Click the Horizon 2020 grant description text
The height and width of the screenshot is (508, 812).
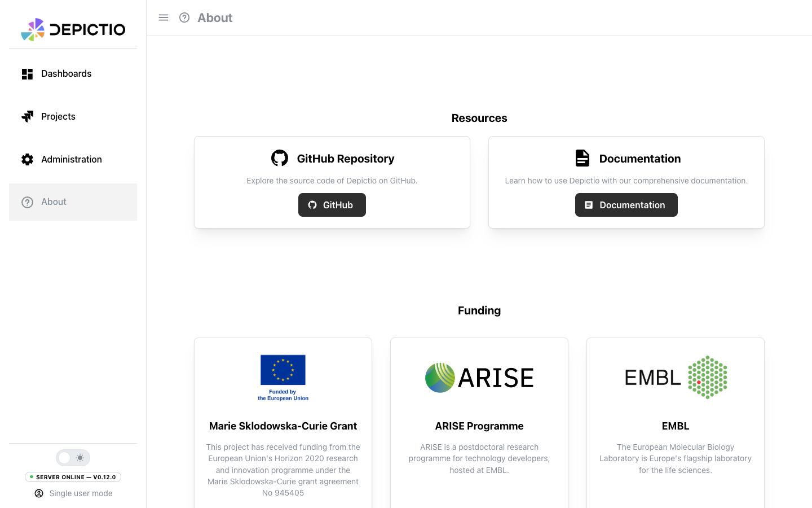[283, 470]
